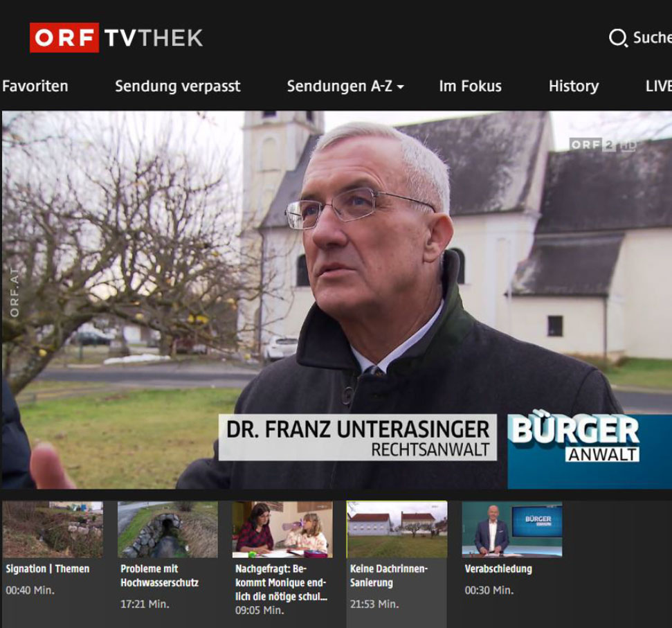
Task: Open the Nachgefragt Monique segment thumbnail
Action: coord(282,529)
